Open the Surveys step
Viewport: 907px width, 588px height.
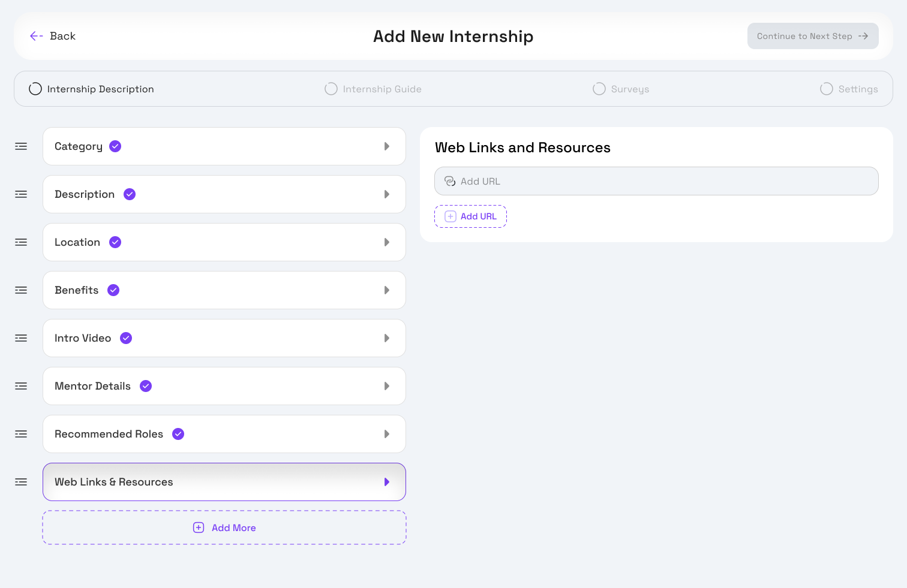coord(621,89)
